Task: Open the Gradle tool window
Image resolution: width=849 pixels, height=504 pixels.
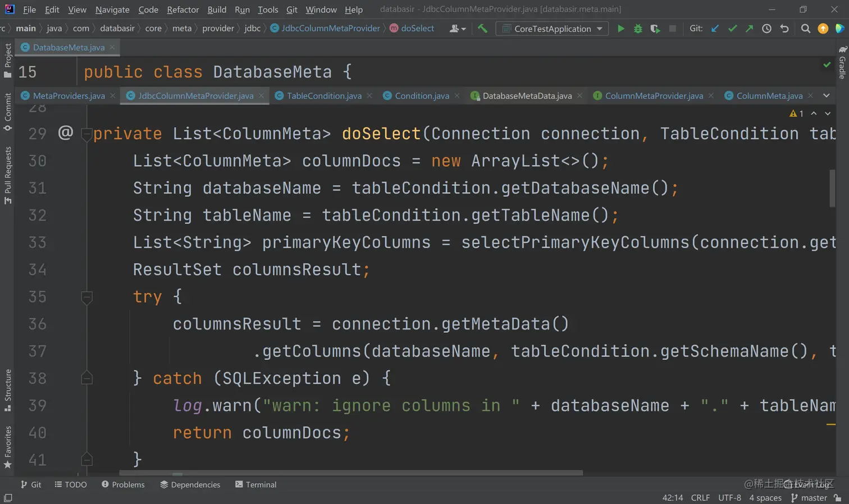Action: pyautogui.click(x=842, y=63)
